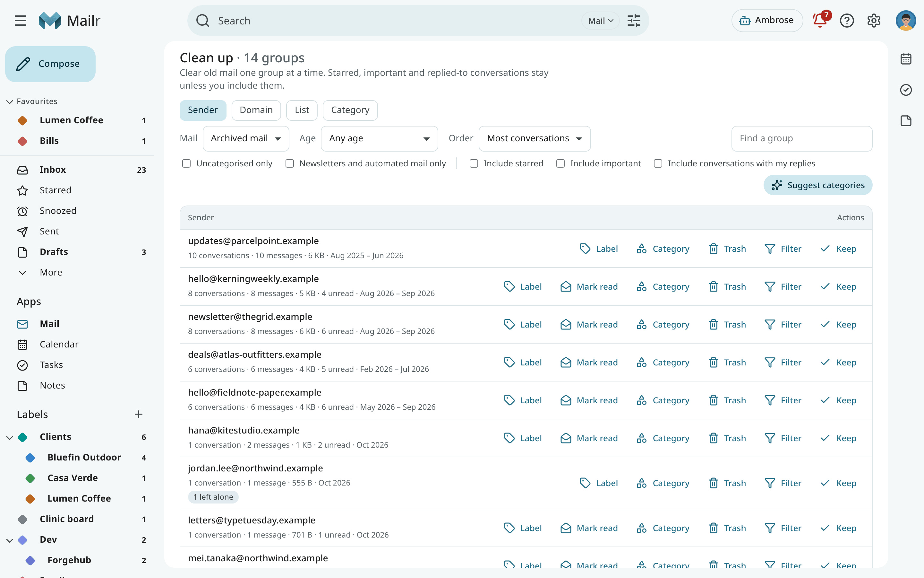The height and width of the screenshot is (578, 924).
Task: Open the Any age dropdown
Action: [379, 138]
